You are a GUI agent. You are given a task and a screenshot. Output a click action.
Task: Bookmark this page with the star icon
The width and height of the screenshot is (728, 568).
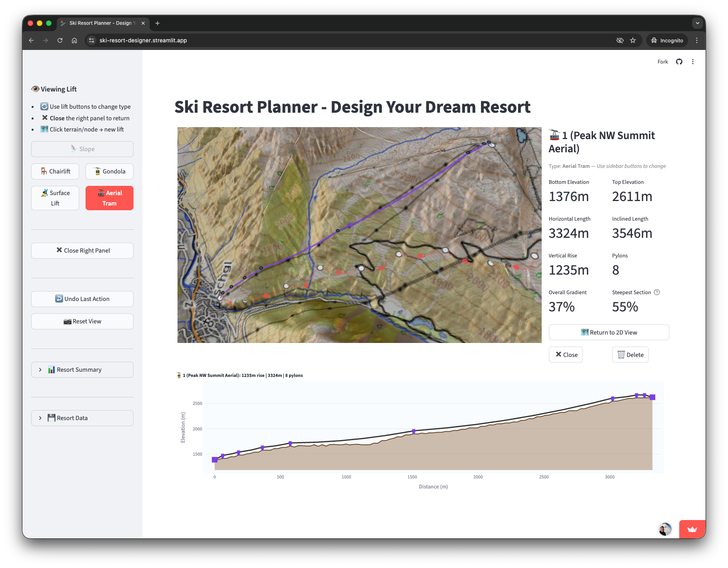[x=633, y=40]
